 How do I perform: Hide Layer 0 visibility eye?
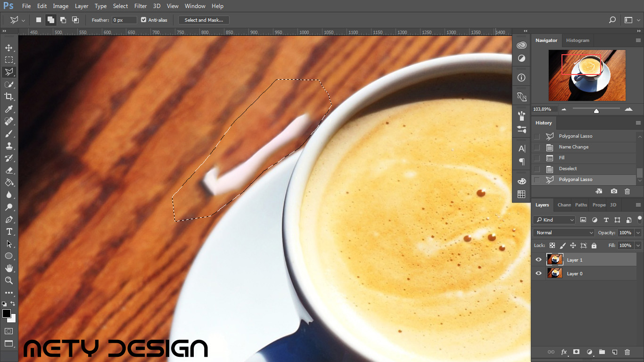point(538,273)
